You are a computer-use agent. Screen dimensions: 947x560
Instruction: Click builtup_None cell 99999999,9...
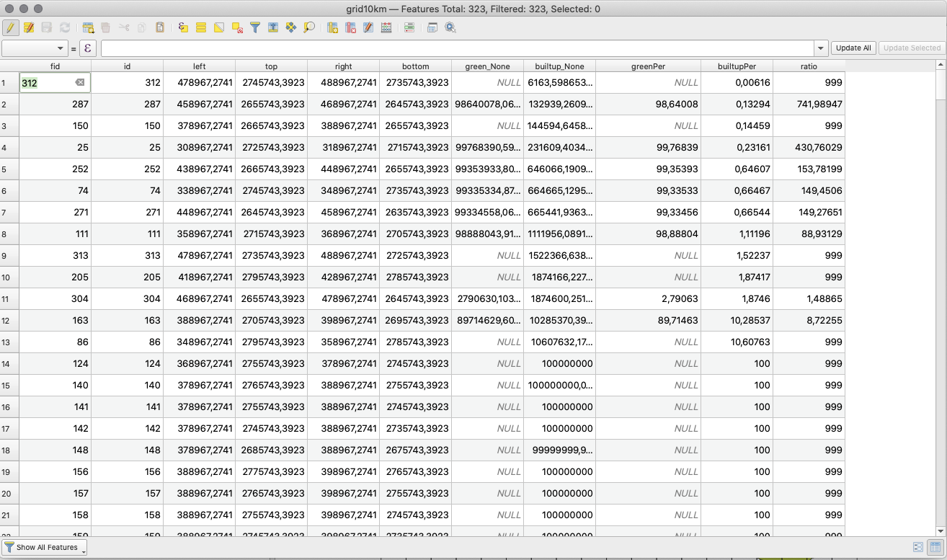(559, 450)
